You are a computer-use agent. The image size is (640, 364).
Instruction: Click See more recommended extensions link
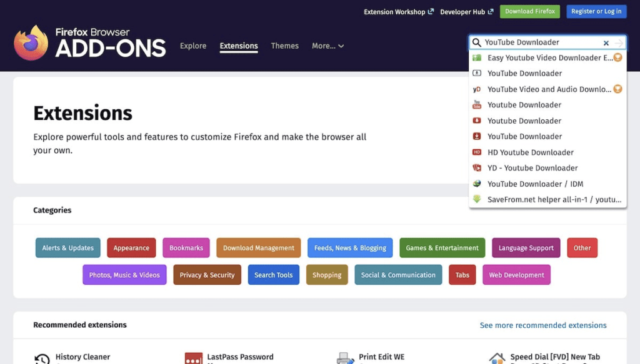pos(543,325)
